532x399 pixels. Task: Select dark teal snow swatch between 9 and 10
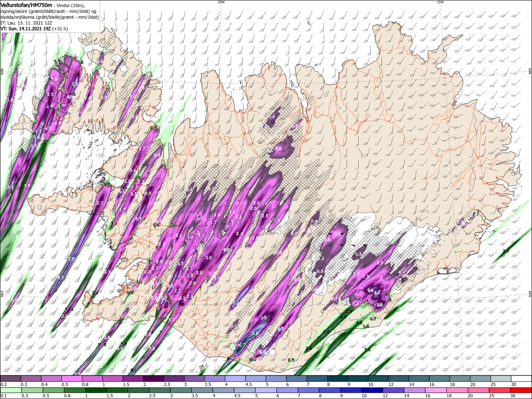(358, 379)
